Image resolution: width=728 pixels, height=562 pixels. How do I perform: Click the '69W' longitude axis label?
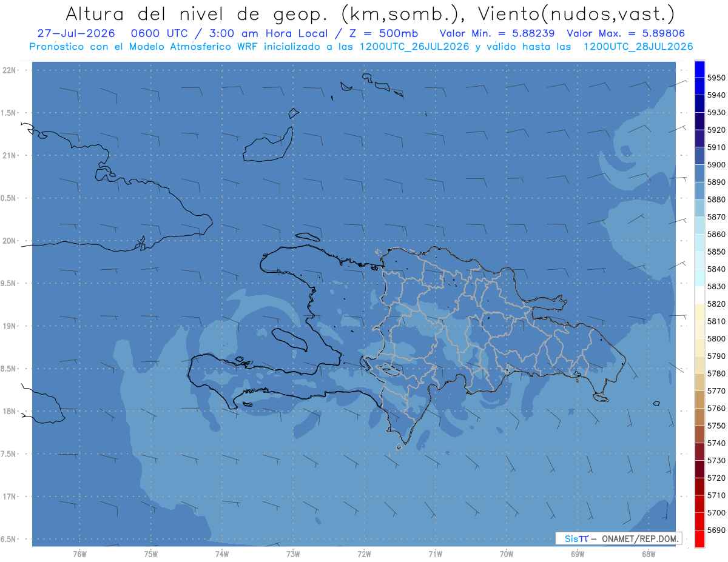tap(578, 554)
